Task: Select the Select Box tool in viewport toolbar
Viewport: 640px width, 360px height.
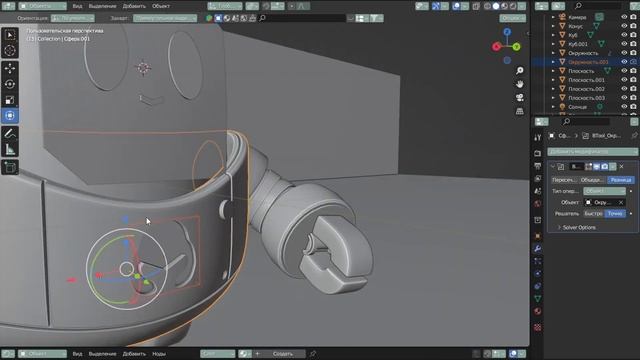Action: [10, 35]
